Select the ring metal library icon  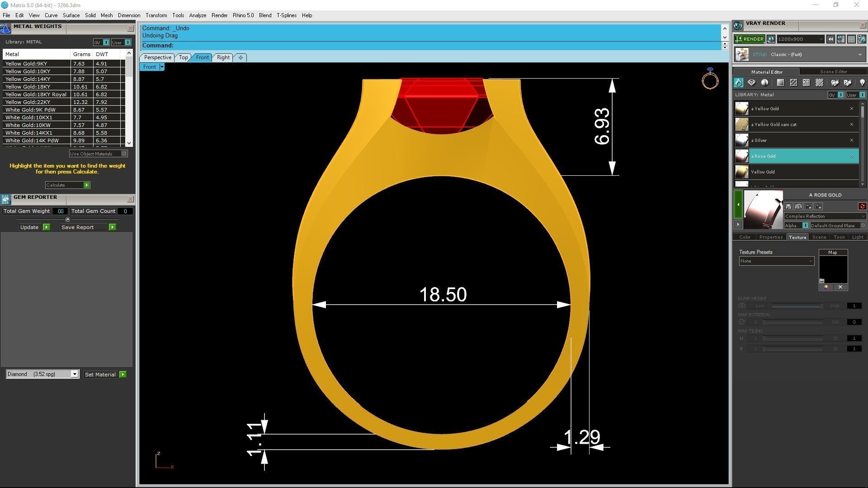pyautogui.click(x=738, y=83)
